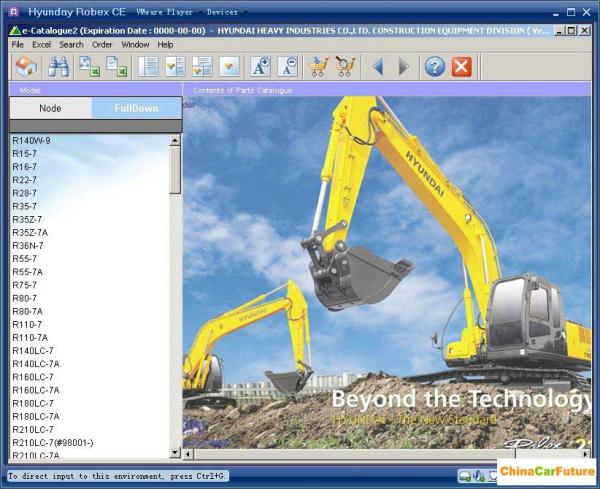600x489 pixels.
Task: Go forward with the right arrow icon
Action: tap(404, 67)
